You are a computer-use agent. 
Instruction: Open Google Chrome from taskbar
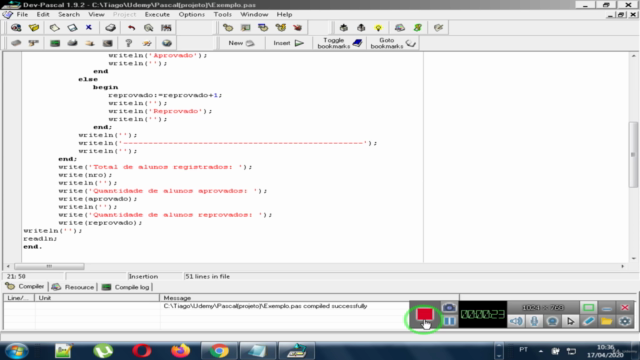[219, 351]
